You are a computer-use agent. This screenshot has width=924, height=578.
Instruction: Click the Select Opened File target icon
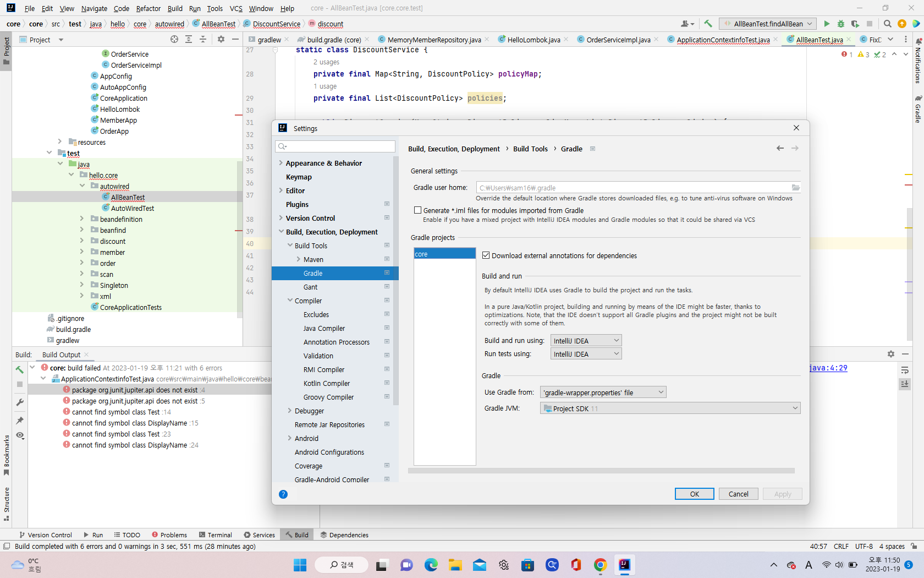tap(174, 39)
